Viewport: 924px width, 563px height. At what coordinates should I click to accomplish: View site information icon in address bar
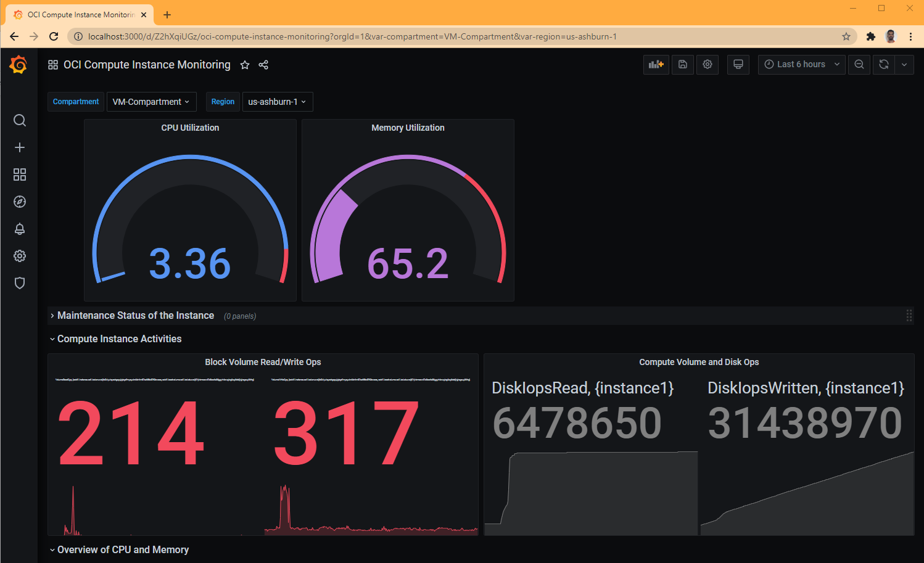[78, 36]
